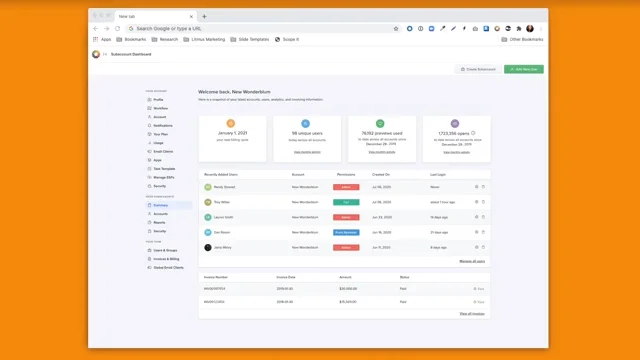
Task: View monthly activity on unique users card
Action: (307, 152)
